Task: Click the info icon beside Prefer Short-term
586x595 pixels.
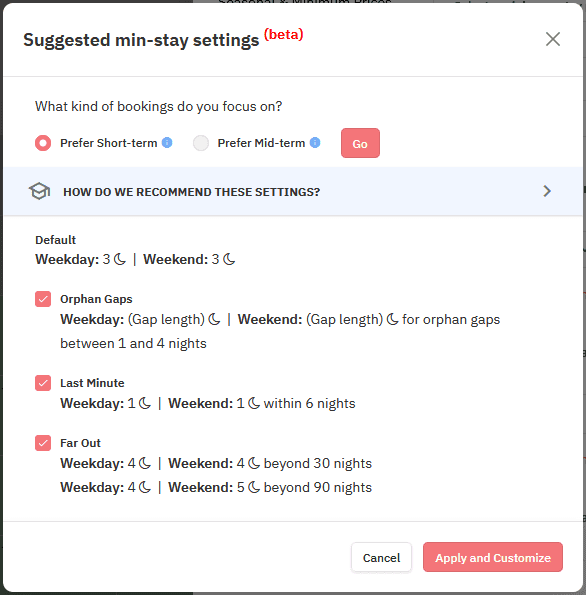Action: [x=167, y=143]
